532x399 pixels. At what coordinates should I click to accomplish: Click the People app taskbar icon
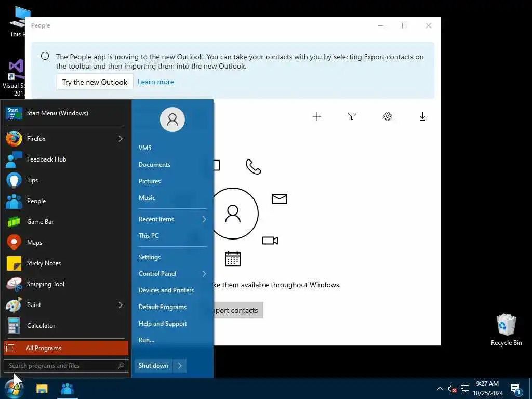pos(68,389)
